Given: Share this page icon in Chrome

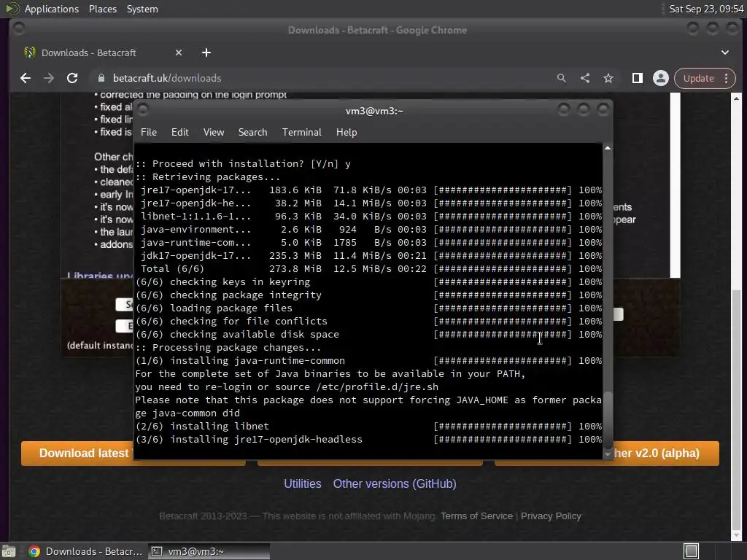Looking at the screenshot, I should (x=585, y=78).
